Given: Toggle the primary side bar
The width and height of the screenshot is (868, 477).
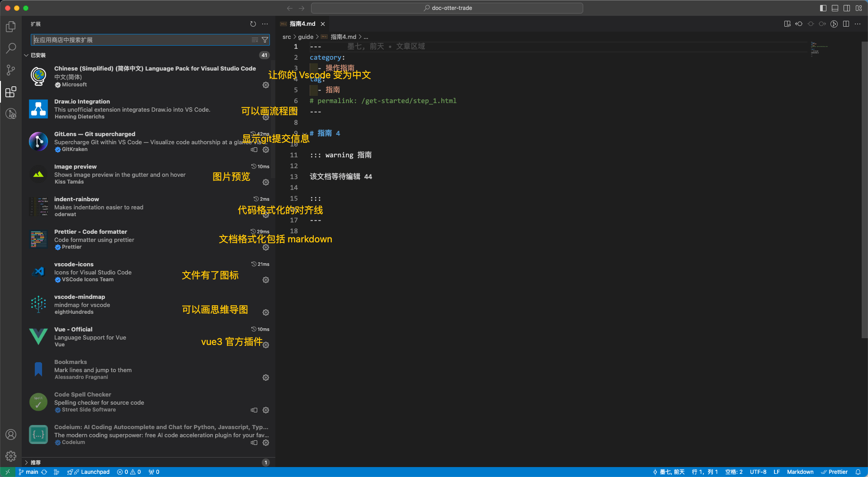Looking at the screenshot, I should (823, 8).
